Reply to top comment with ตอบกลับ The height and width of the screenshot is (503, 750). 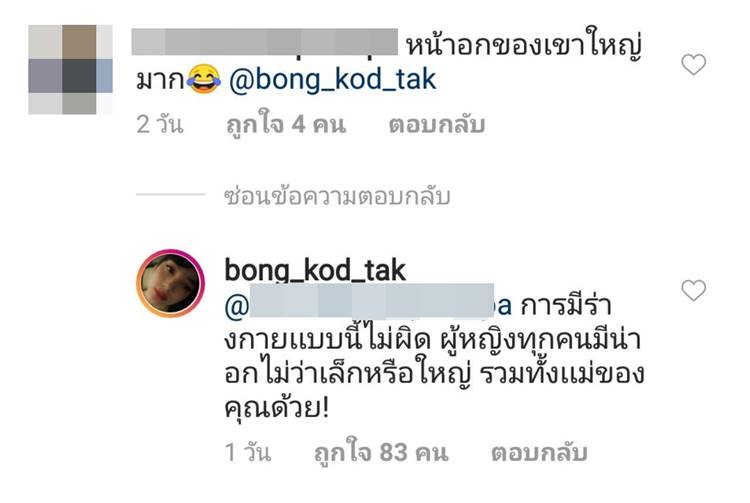pyautogui.click(x=437, y=125)
